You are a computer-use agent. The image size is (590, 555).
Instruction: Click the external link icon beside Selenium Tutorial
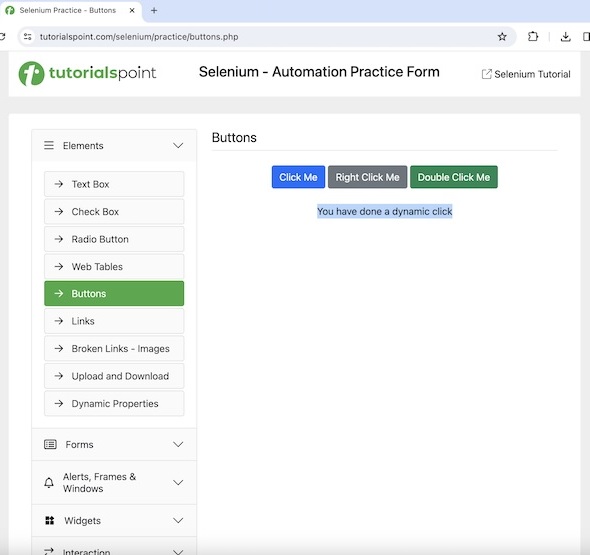pyautogui.click(x=486, y=74)
